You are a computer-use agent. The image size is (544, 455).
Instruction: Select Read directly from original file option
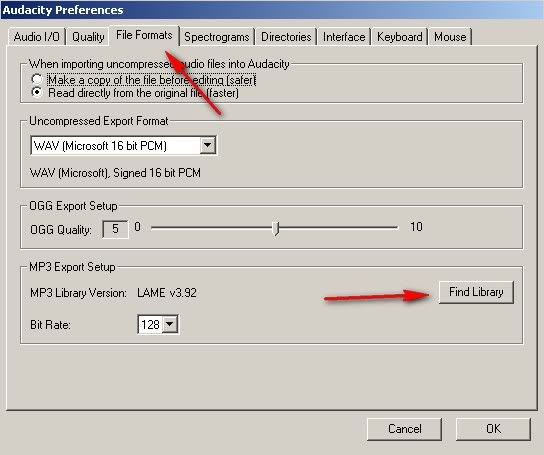click(x=37, y=93)
